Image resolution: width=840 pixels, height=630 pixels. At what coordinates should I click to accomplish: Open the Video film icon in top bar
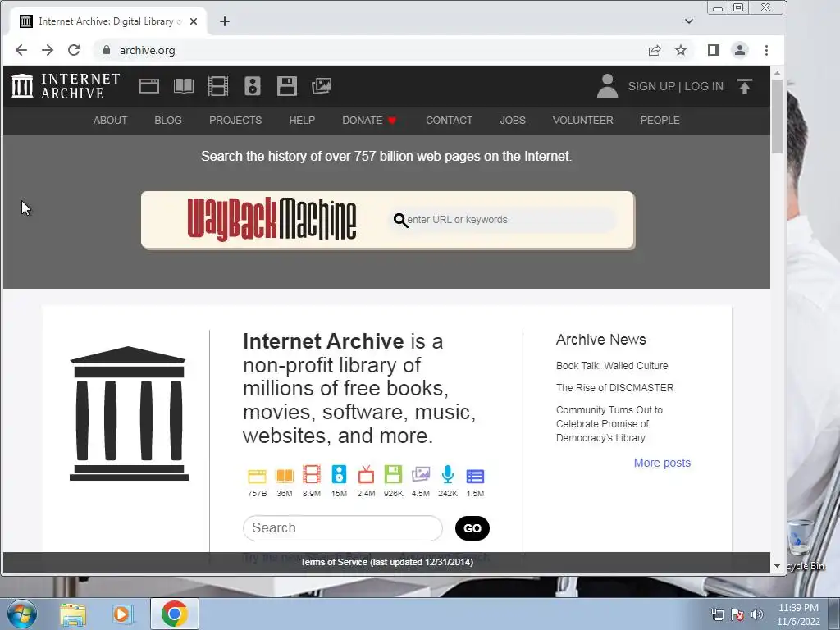[218, 86]
